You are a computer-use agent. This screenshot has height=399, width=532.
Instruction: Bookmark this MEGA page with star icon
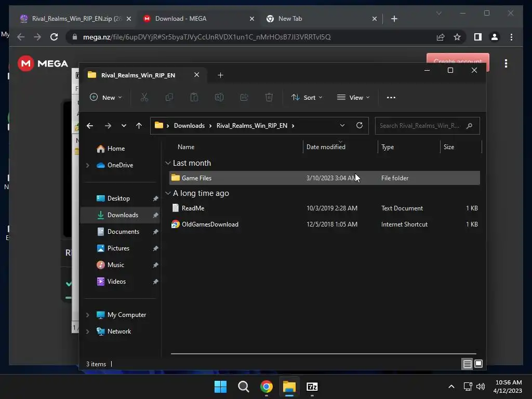point(457,37)
